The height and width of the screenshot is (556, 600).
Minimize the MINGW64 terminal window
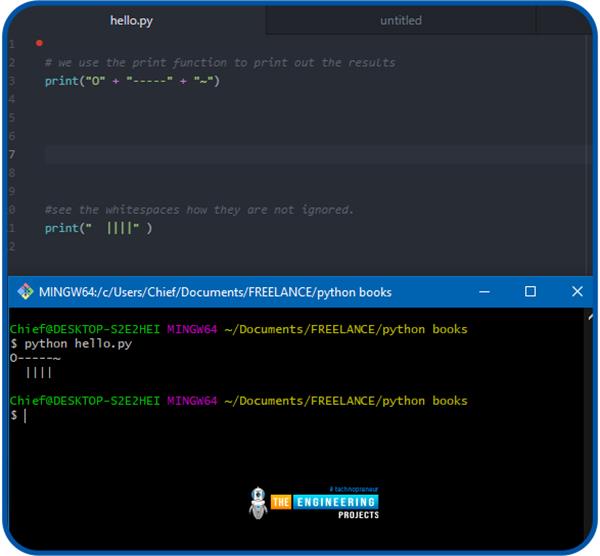pos(484,292)
